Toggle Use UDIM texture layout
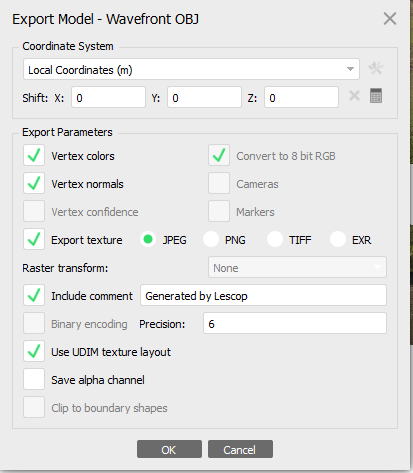Screen dimensions: 413x473 point(34,351)
